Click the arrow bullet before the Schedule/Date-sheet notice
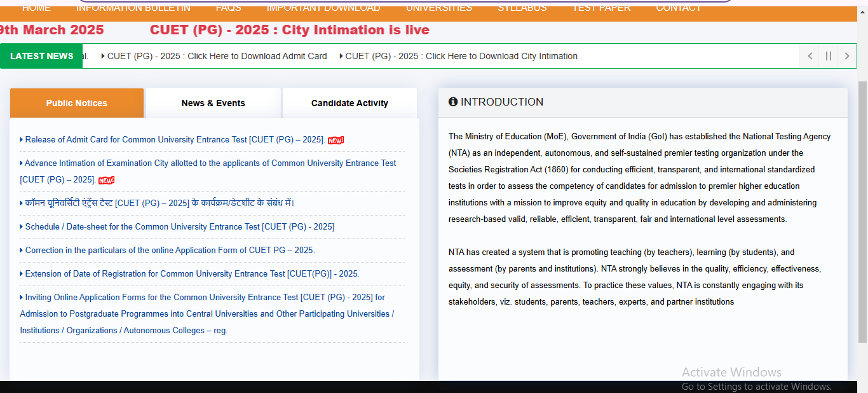 (x=21, y=226)
